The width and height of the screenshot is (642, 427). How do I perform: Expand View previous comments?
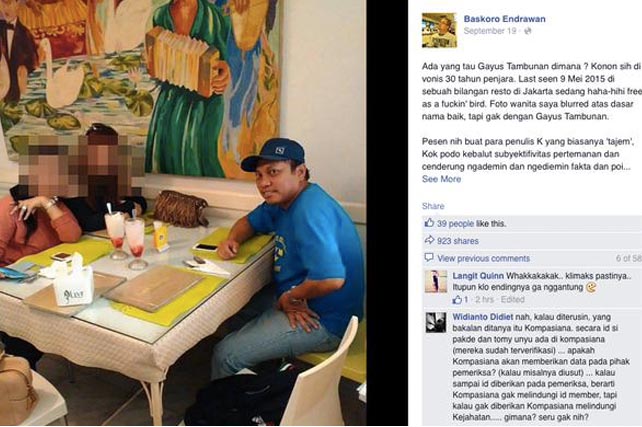[x=483, y=258]
